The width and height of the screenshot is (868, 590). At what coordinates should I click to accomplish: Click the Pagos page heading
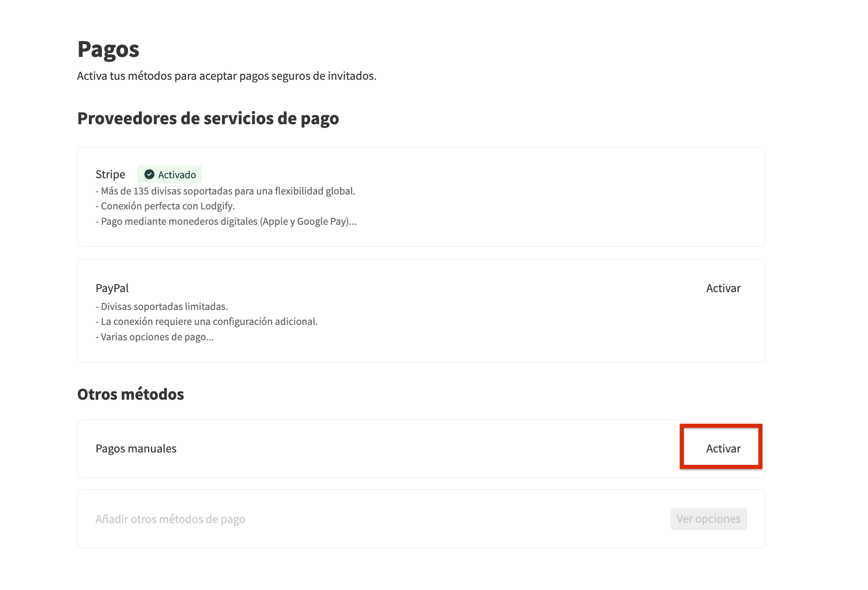(x=108, y=50)
